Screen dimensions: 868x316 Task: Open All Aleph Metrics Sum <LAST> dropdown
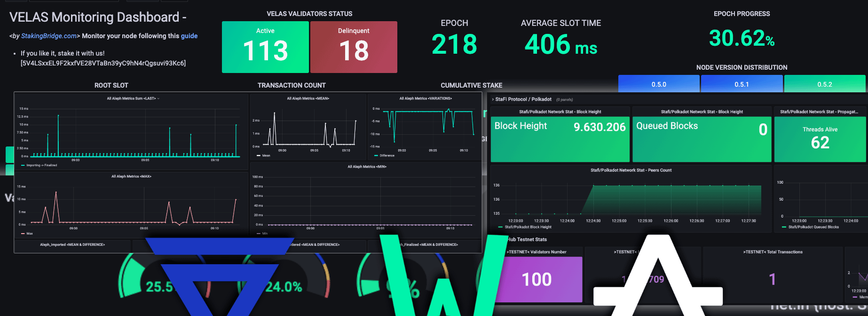(x=133, y=98)
